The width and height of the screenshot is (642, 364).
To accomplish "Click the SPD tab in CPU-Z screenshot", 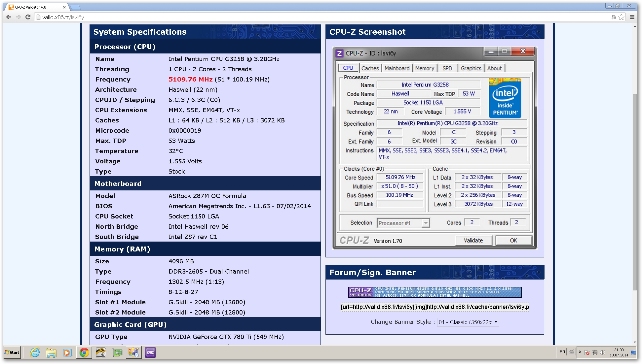I will click(447, 68).
